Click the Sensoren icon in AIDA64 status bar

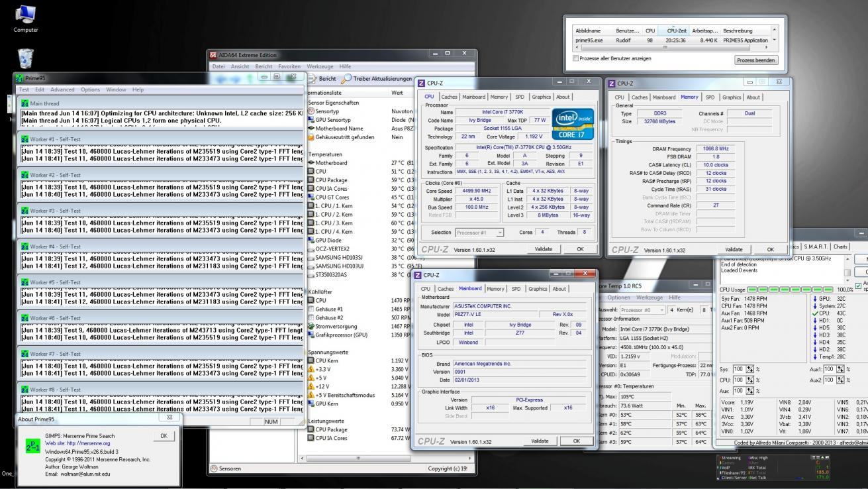(x=214, y=468)
